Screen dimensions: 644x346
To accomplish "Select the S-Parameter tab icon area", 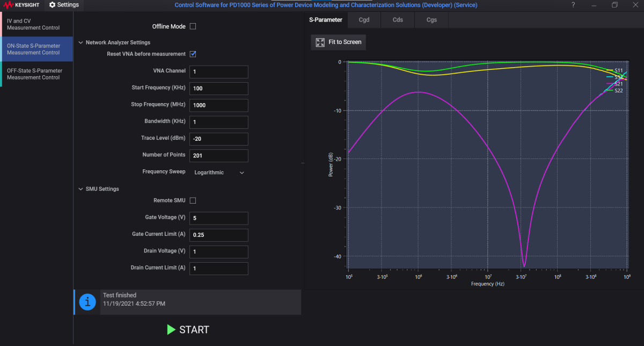I will (325, 19).
